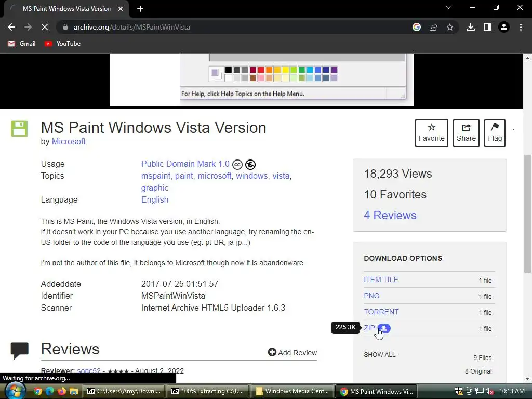
Task: Open the ITEM TILE download option
Action: [381, 280]
